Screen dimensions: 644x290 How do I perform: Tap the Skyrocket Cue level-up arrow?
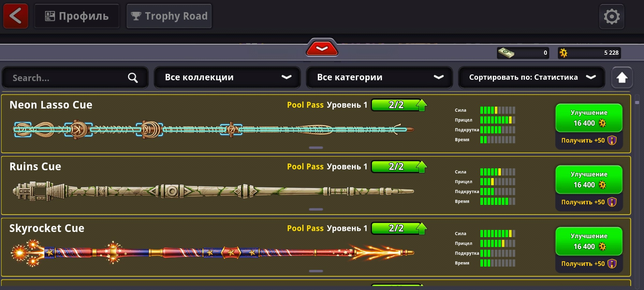422,228
